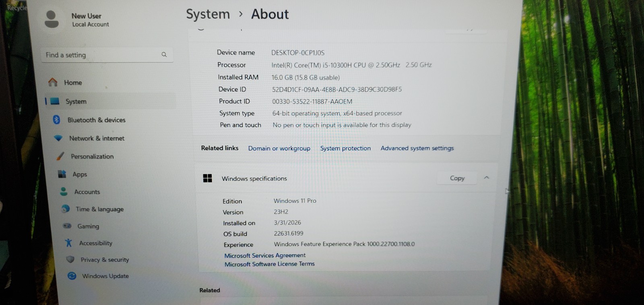Screen dimensions: 644x305
Task: Click the Bluetooth icon in sidebar
Action: [56, 120]
